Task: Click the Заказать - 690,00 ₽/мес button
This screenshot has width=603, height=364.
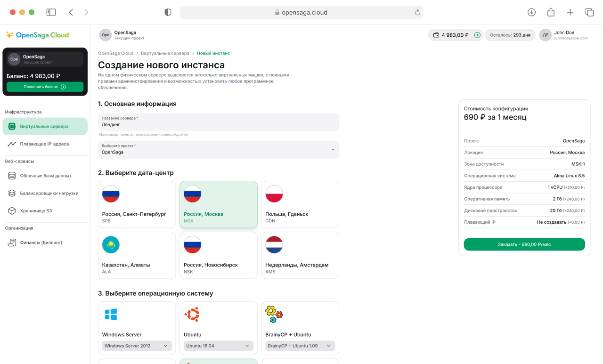Action: [524, 244]
